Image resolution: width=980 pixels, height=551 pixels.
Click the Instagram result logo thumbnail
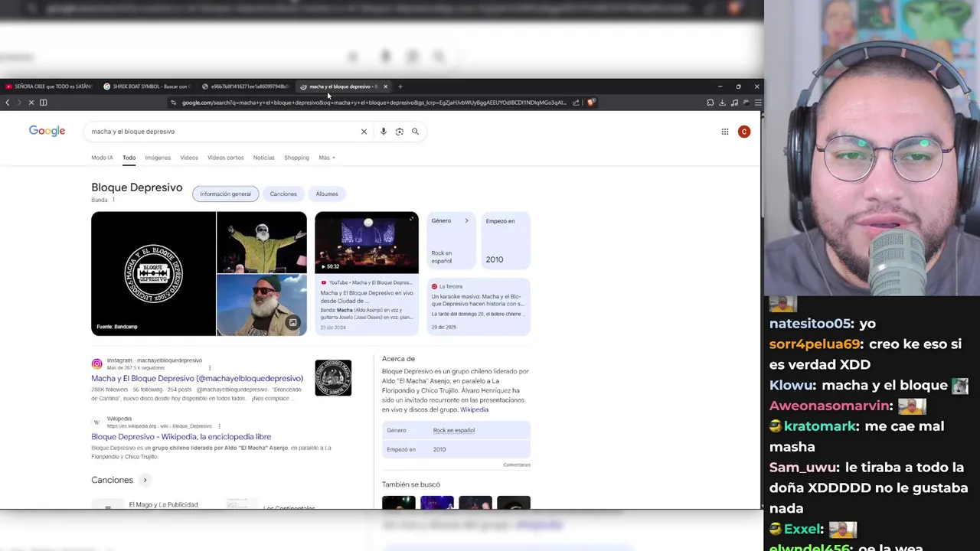point(333,378)
